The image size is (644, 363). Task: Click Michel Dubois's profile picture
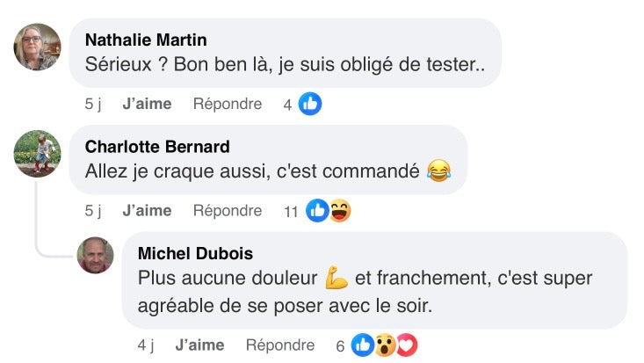click(x=96, y=255)
